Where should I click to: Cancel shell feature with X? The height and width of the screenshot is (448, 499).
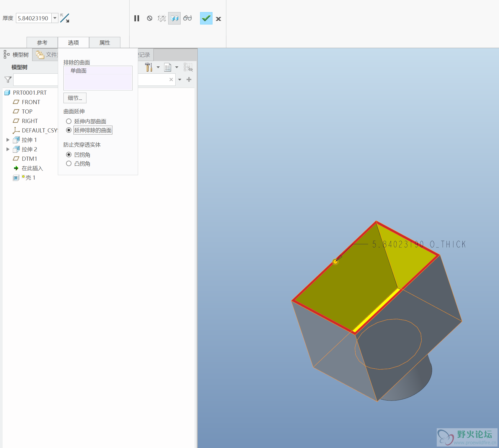(x=218, y=19)
